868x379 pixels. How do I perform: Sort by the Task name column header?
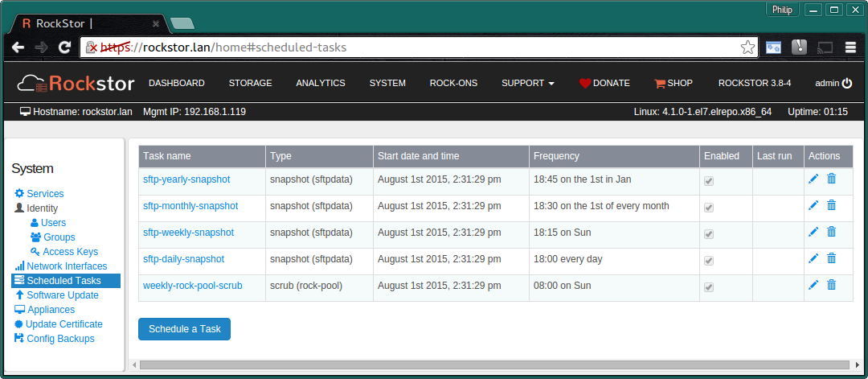(202, 156)
